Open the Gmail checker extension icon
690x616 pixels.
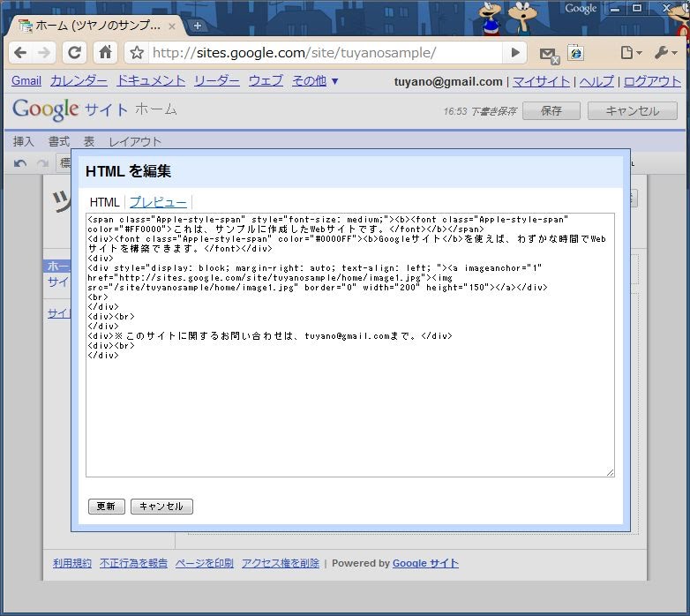(x=549, y=54)
